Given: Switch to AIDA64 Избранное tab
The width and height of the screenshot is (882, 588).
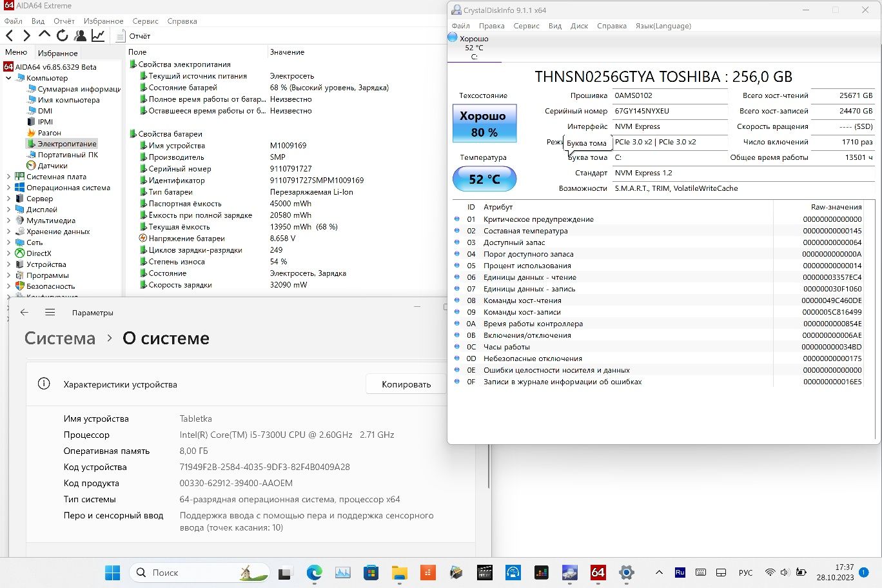Looking at the screenshot, I should (57, 53).
